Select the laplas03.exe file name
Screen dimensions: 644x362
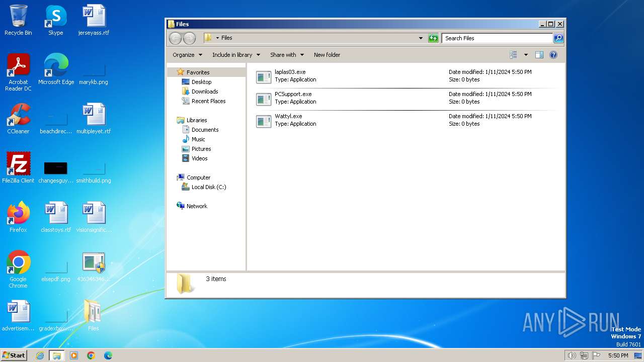pyautogui.click(x=290, y=72)
